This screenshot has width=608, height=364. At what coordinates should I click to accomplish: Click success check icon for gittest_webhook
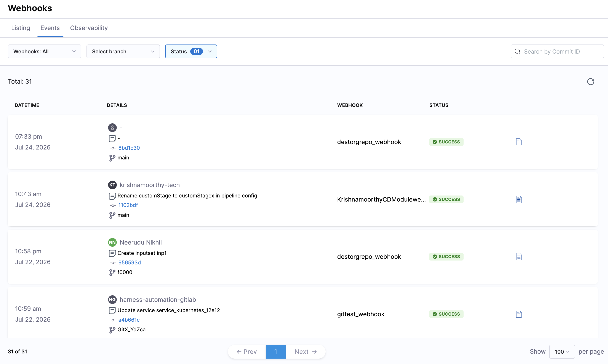pos(435,314)
